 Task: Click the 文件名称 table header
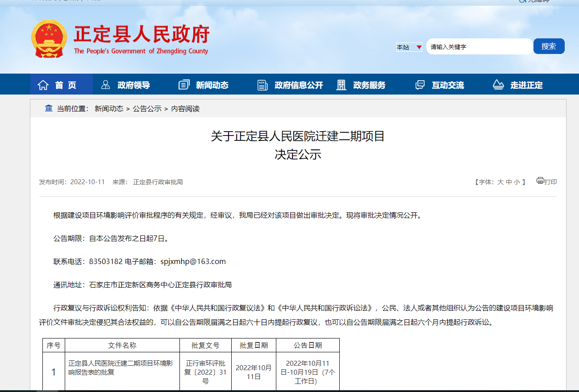(122, 345)
